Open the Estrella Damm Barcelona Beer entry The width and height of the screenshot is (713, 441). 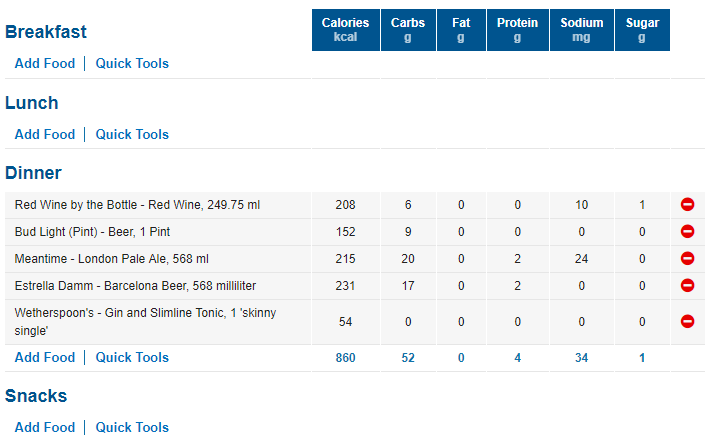pyautogui.click(x=135, y=286)
